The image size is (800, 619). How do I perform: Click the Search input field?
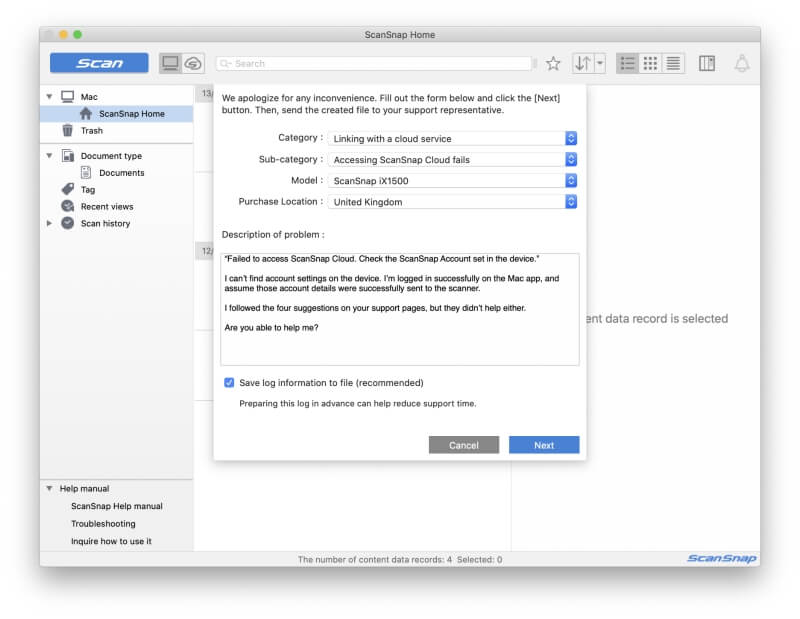[x=376, y=63]
